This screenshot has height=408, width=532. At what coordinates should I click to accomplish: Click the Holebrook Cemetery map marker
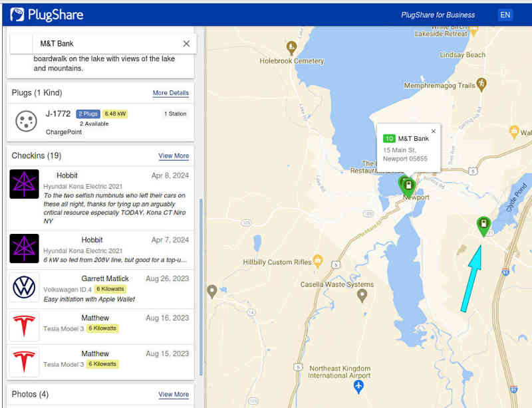coord(291,48)
